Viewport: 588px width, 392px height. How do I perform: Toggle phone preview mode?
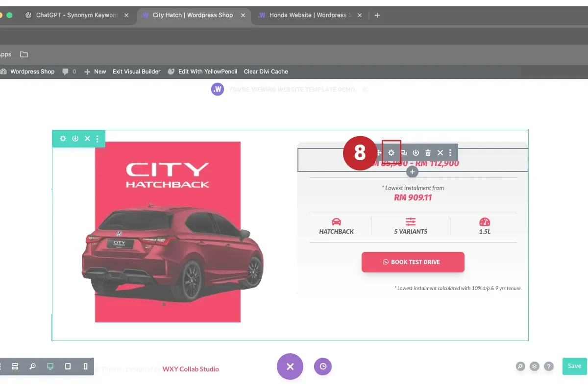click(85, 366)
